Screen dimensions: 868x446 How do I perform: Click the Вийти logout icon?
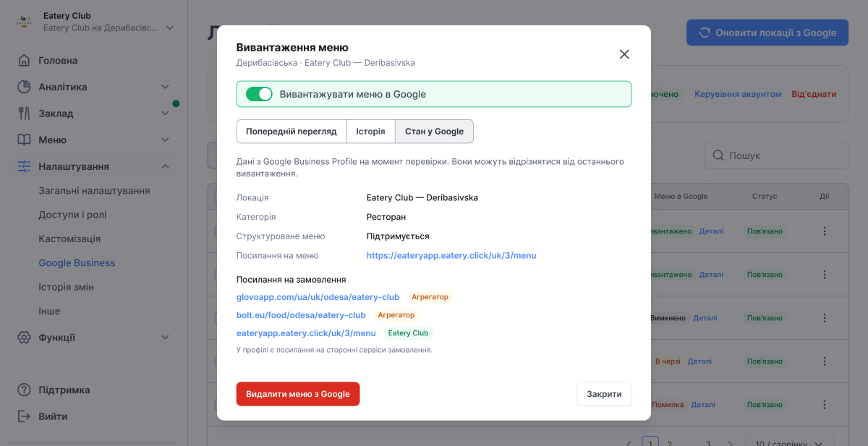pos(24,416)
